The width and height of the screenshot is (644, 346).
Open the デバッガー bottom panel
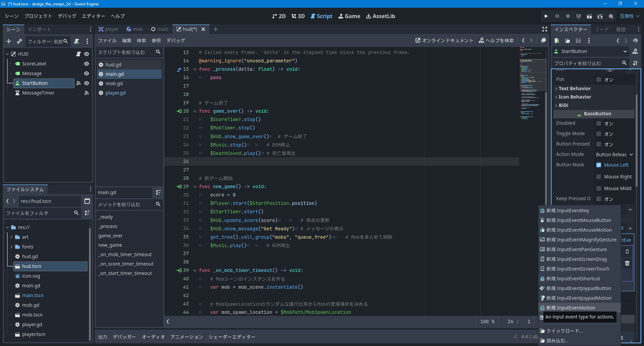coord(124,337)
